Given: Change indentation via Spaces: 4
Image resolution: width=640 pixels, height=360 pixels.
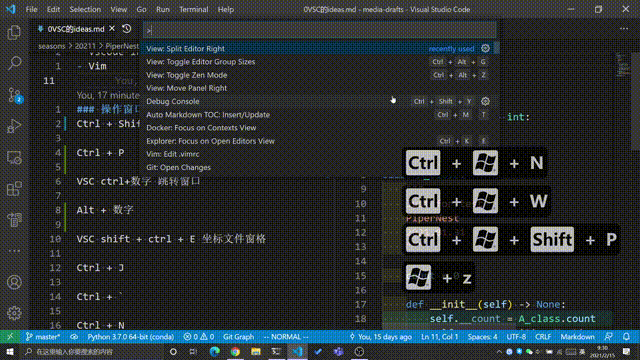Looking at the screenshot, I should (x=482, y=337).
